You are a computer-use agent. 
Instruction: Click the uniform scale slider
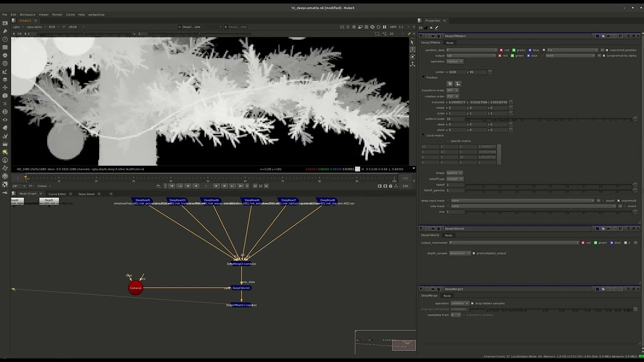(549, 119)
